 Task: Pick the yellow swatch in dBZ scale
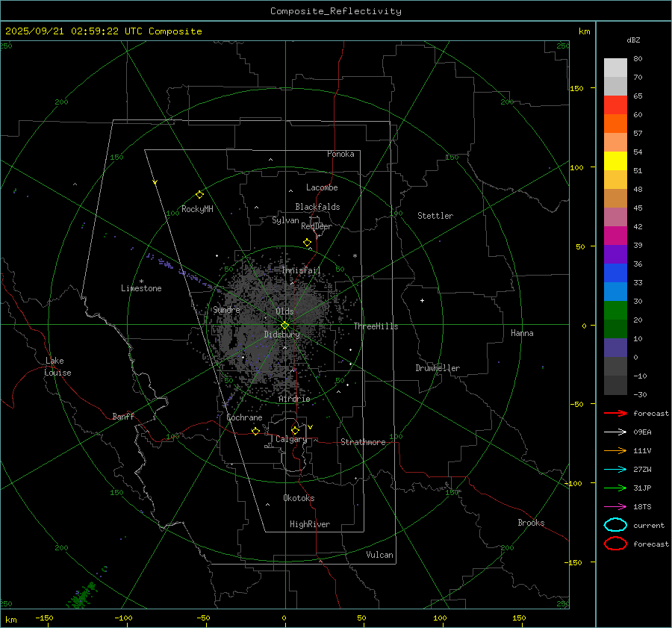click(x=615, y=161)
